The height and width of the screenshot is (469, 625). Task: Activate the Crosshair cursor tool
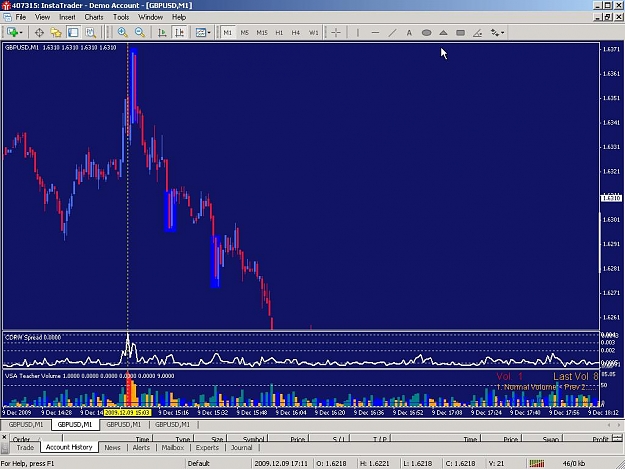click(x=336, y=33)
